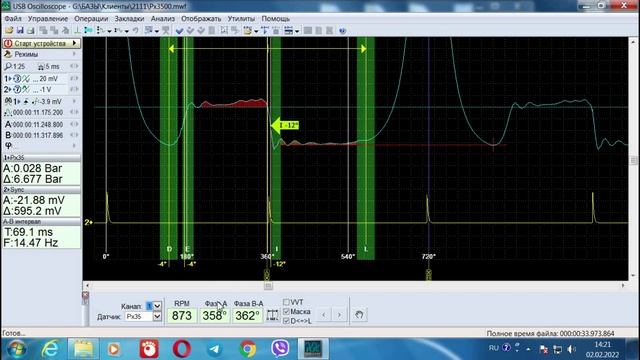Click the vertical scrollbar thumb right of waveform
Image resolution: width=640 pixels, height=360 pixels.
pyautogui.click(x=633, y=160)
